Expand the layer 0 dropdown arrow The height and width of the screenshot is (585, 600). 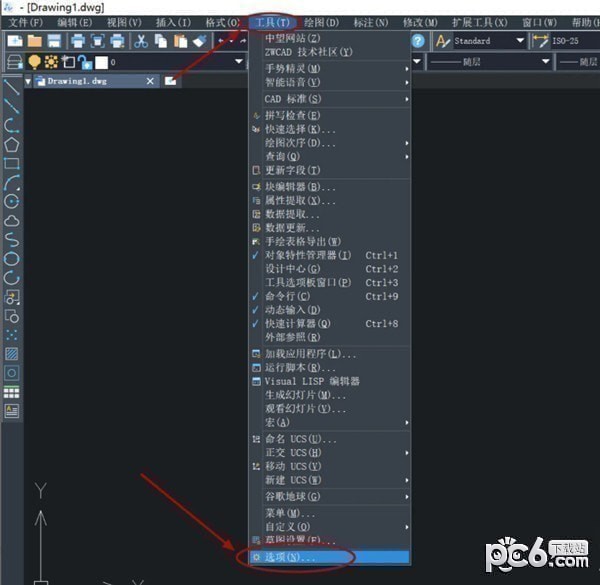[239, 62]
